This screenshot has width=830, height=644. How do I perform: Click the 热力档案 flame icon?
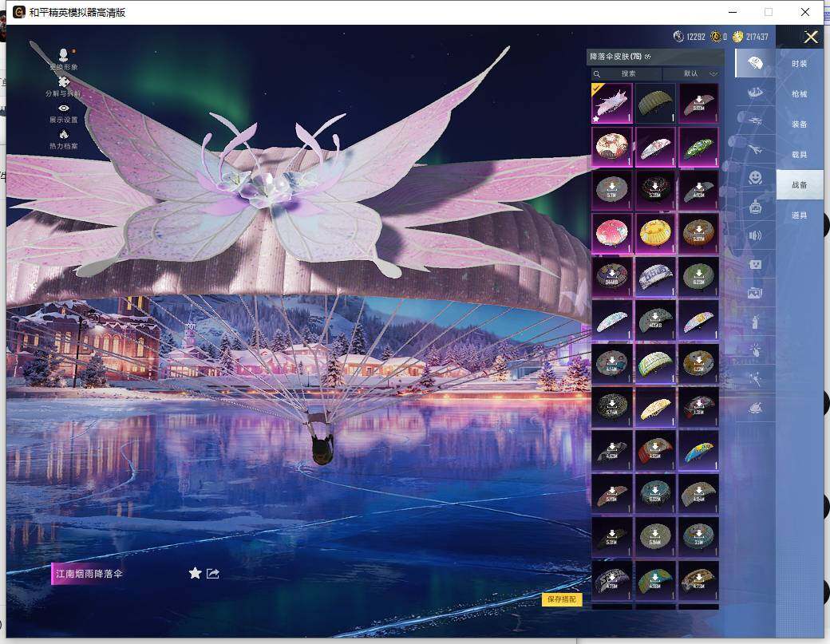coord(63,135)
